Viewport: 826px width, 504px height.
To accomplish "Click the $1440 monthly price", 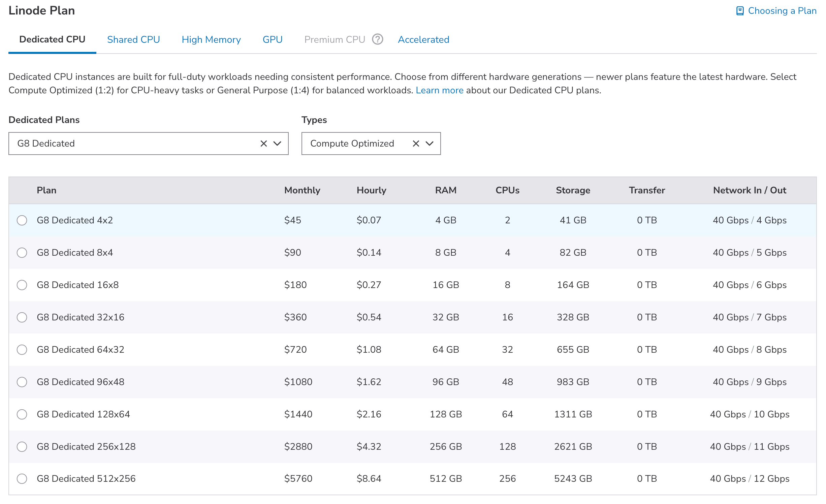I will coord(298,414).
